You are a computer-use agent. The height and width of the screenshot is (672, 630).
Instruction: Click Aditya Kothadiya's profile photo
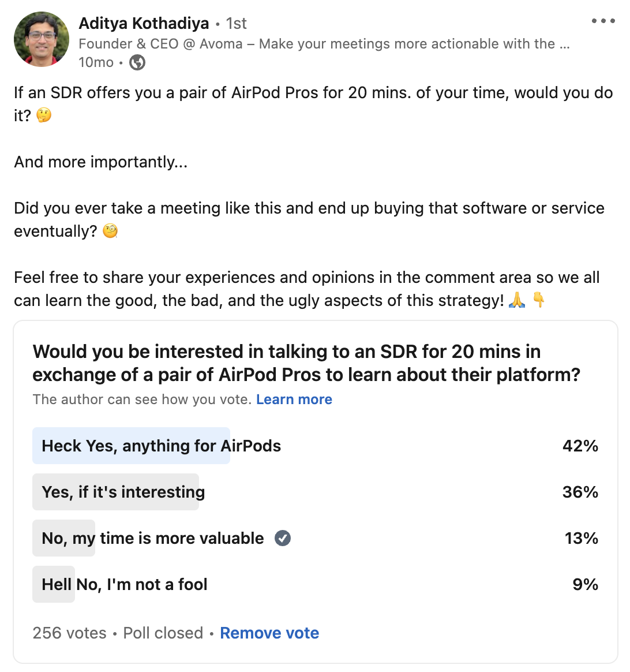42,39
